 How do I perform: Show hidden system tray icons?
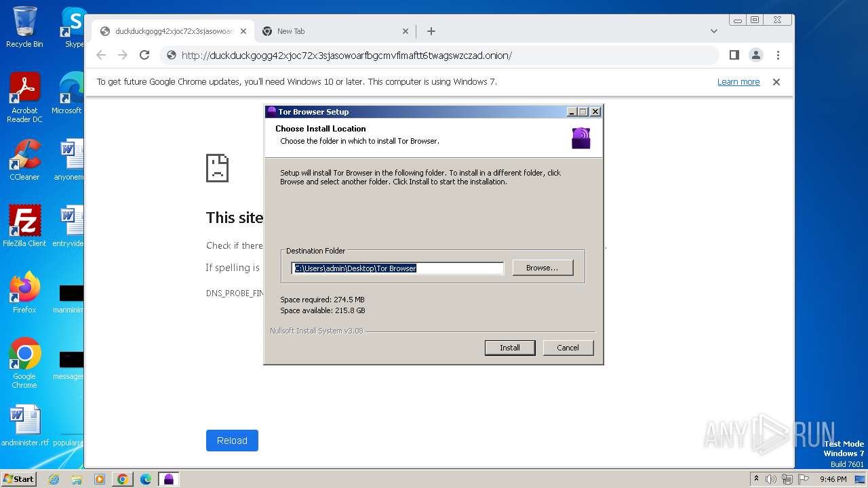(x=756, y=479)
